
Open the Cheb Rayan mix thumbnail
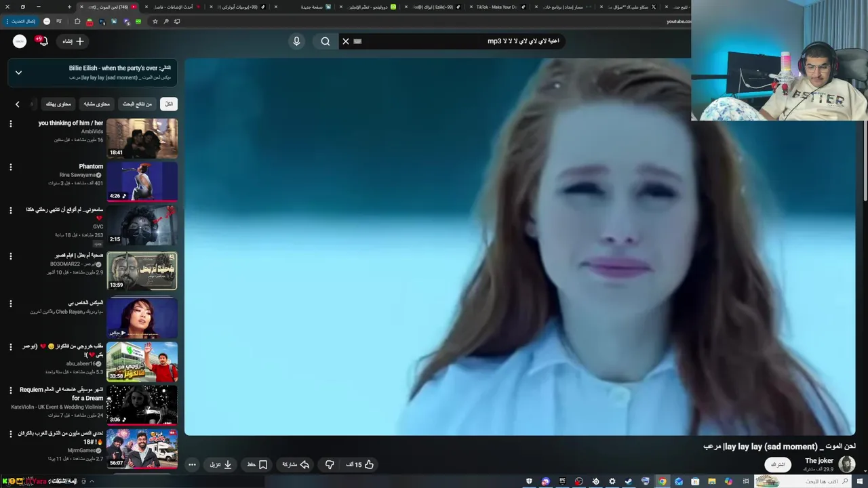(x=142, y=317)
